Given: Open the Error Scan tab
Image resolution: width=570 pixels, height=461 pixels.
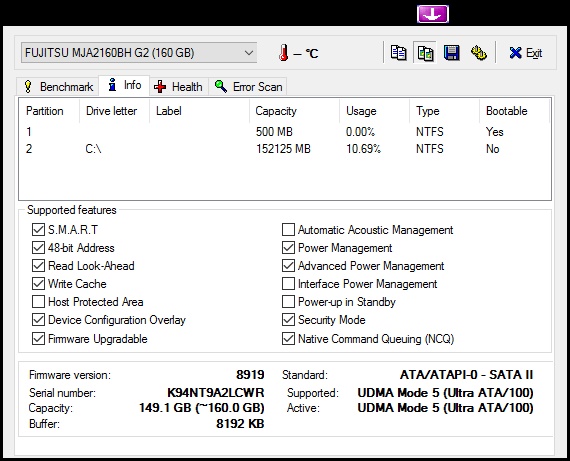Looking at the screenshot, I should tap(248, 87).
